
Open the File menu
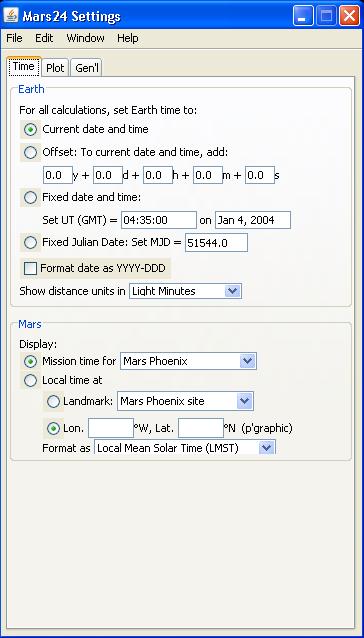15,38
